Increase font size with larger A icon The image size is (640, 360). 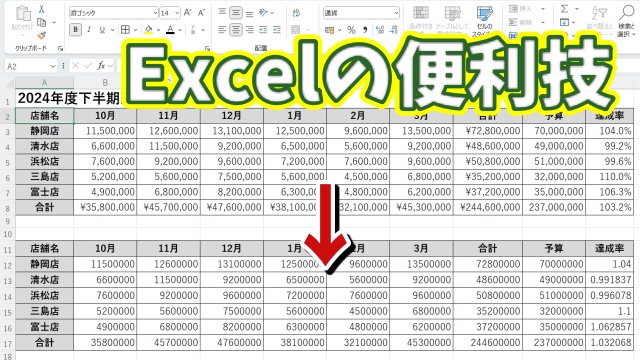pos(188,13)
